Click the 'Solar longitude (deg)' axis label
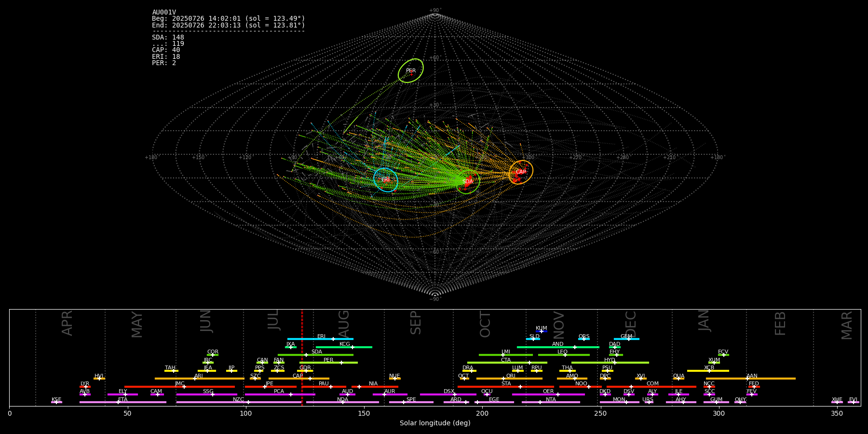 (x=435, y=423)
